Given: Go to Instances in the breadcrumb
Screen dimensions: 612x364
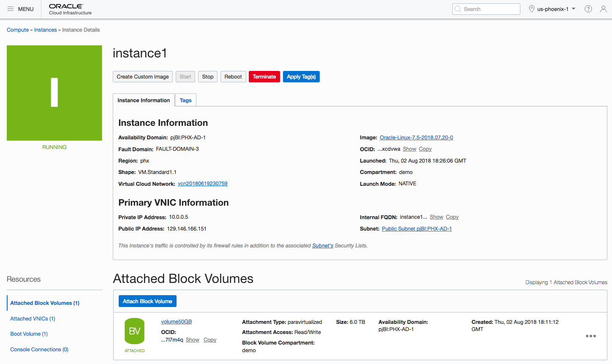Looking at the screenshot, I should point(45,30).
